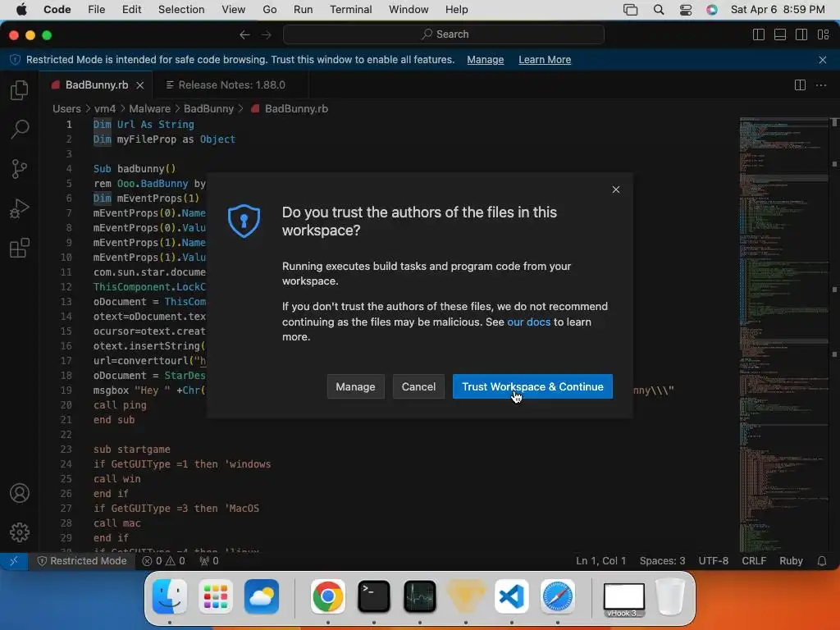
Task: Open the Accounts menu icon
Action: (x=20, y=493)
